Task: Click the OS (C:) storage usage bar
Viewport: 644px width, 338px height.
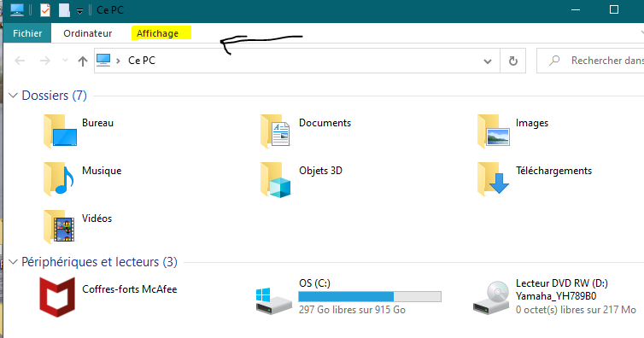Action: point(370,296)
